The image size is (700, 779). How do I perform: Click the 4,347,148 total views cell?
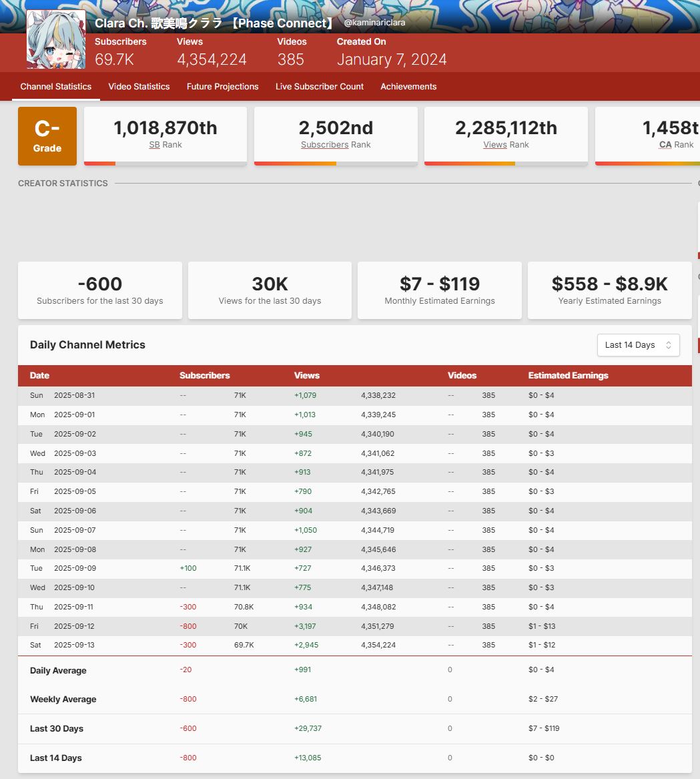(377, 587)
